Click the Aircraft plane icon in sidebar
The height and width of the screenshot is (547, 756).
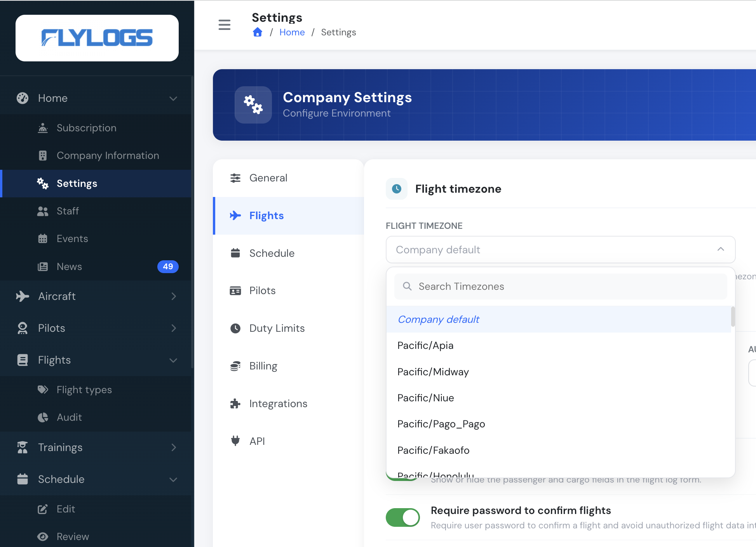[x=23, y=296]
